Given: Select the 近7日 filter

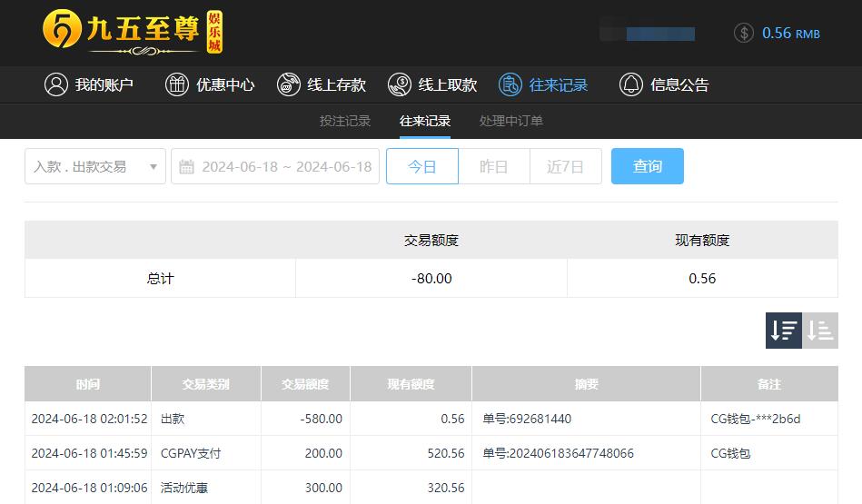Looking at the screenshot, I should click(x=566, y=166).
